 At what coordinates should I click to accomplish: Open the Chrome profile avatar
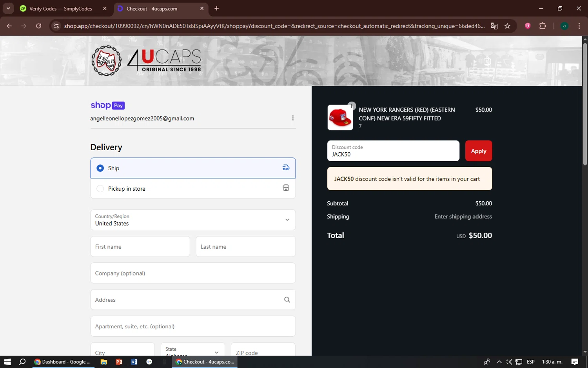point(564,26)
